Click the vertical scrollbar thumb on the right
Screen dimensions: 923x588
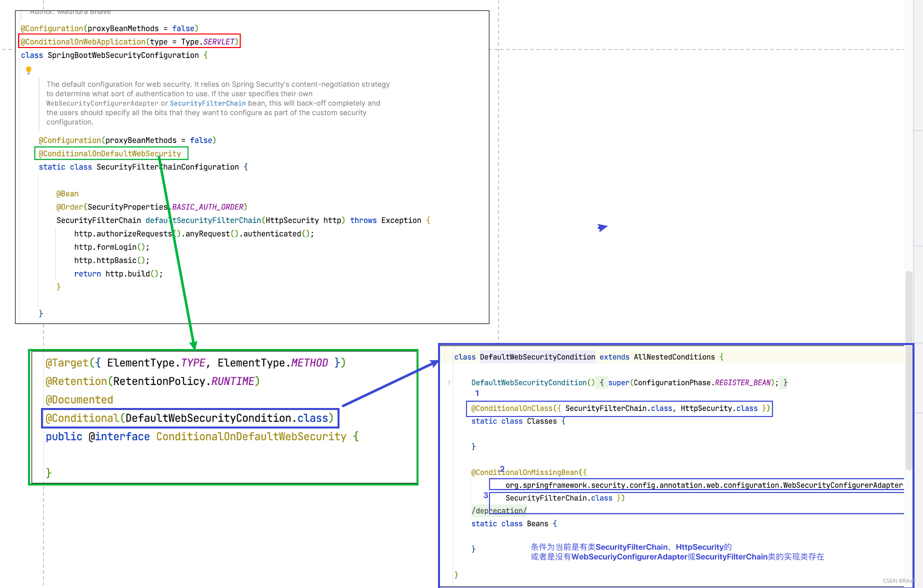[x=909, y=370]
